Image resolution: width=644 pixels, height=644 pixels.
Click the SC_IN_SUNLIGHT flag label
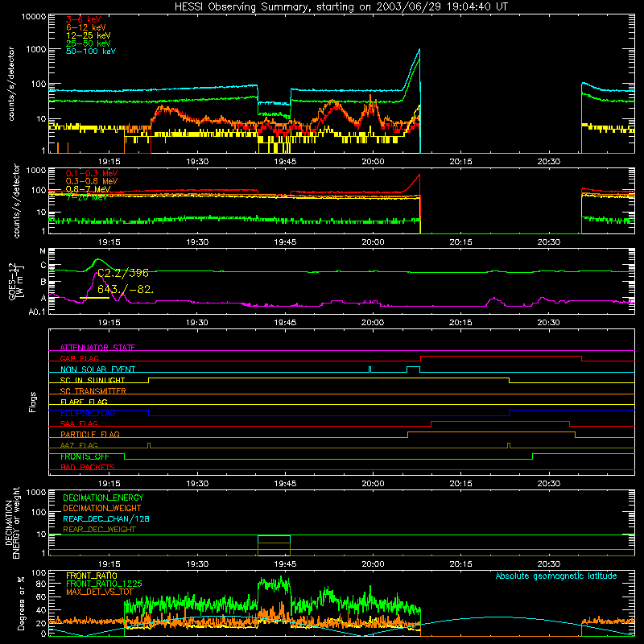93,380
